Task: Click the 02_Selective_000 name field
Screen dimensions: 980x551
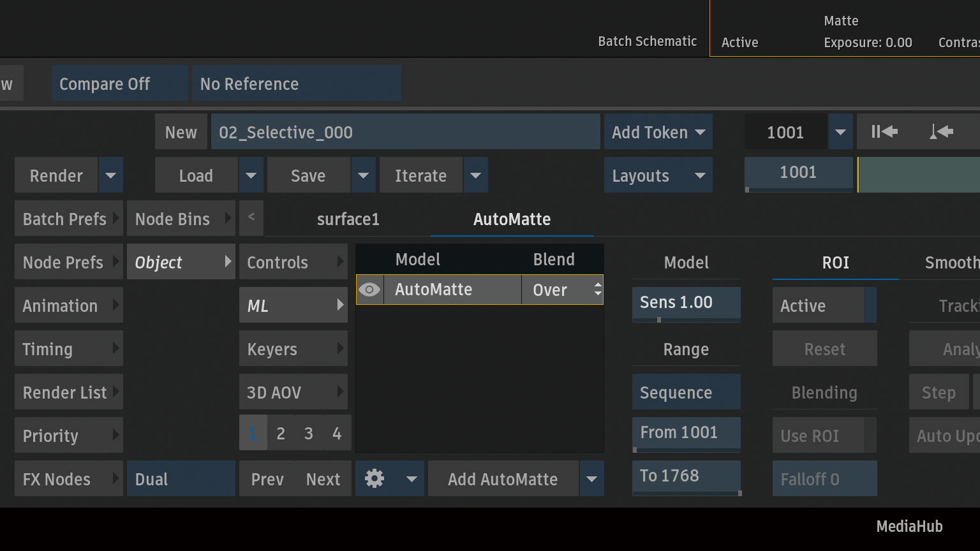Action: (x=405, y=132)
